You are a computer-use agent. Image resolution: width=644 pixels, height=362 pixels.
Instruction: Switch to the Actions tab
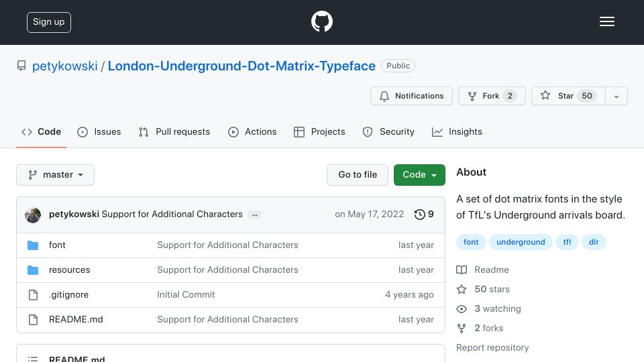click(x=252, y=132)
